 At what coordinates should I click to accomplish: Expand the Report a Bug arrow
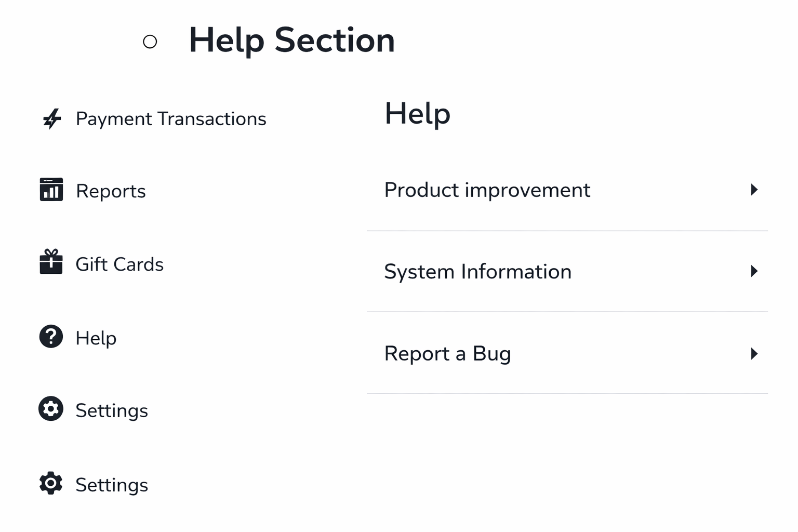(x=754, y=354)
